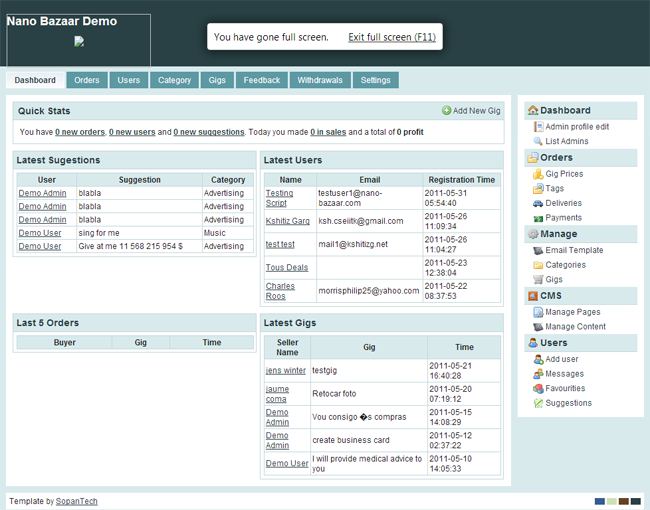Switch to the Users tab

click(129, 80)
